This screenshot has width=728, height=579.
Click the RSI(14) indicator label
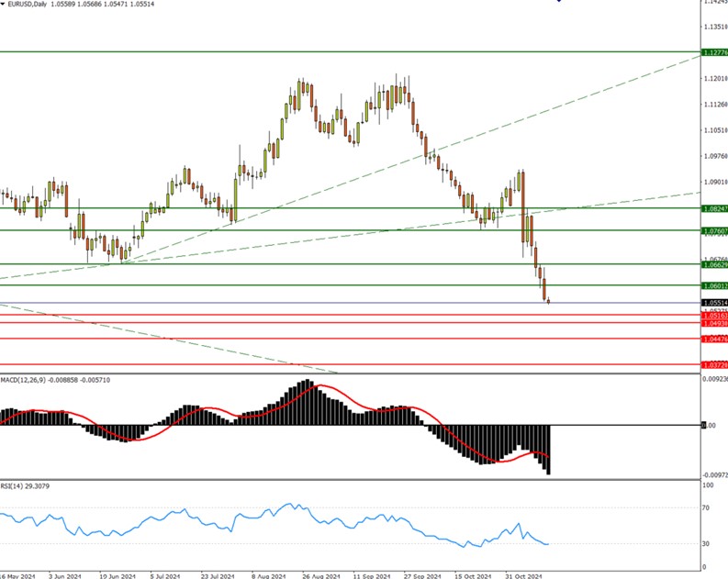(12, 484)
